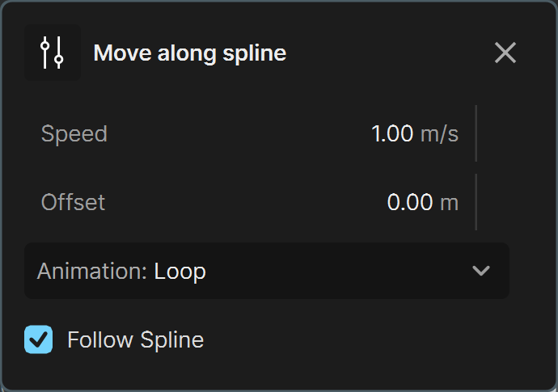The width and height of the screenshot is (558, 392).
Task: Click the m unit next to Offset
Action: point(449,203)
